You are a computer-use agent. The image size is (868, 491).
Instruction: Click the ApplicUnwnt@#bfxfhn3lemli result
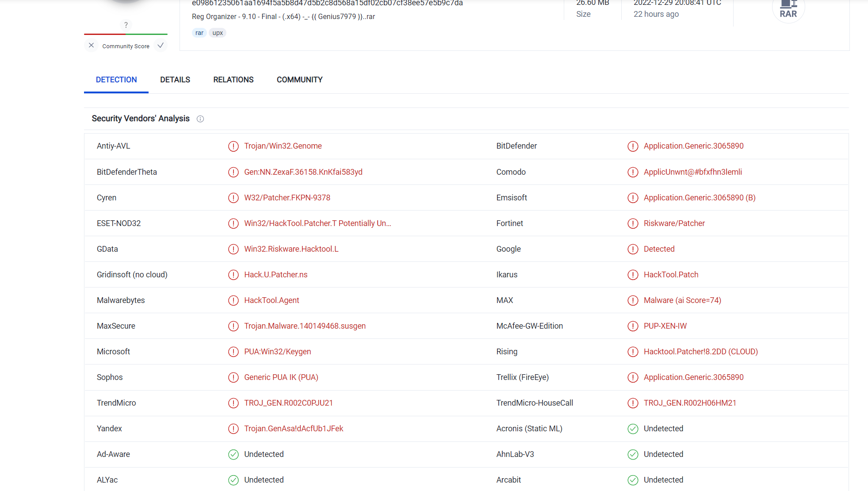tap(693, 172)
